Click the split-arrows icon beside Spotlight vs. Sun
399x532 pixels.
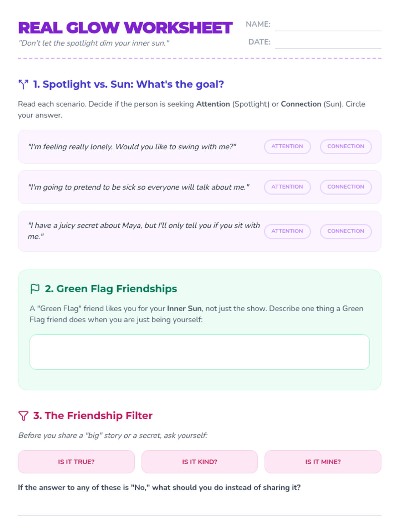tap(23, 84)
